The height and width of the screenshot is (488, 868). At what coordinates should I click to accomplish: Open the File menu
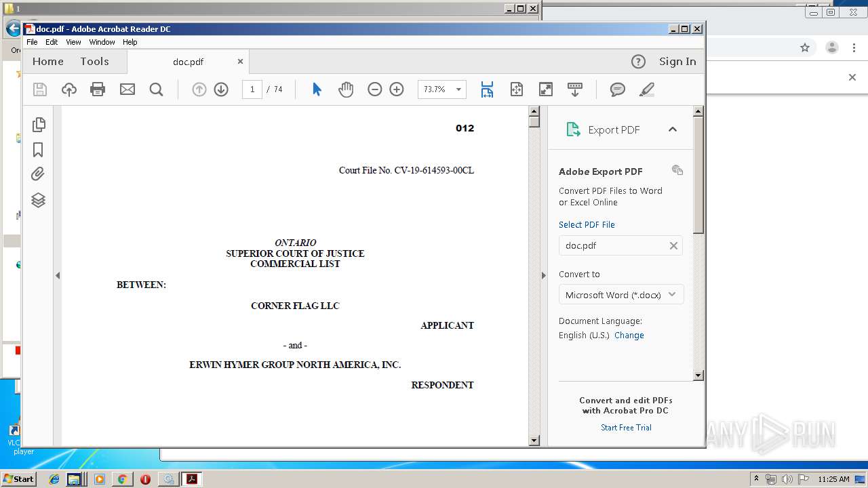32,42
